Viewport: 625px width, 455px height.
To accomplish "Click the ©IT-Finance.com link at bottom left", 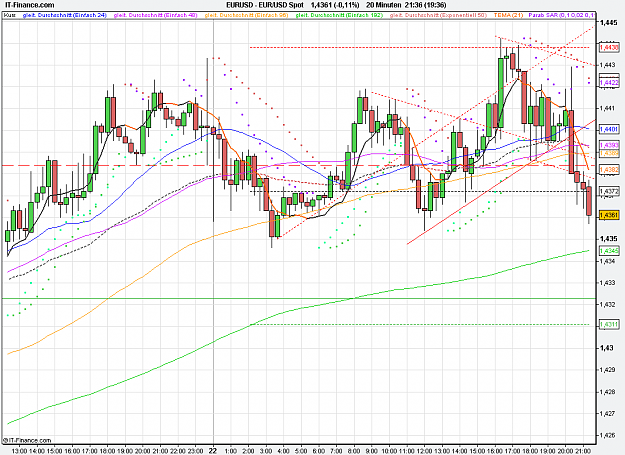I will 27,440.
